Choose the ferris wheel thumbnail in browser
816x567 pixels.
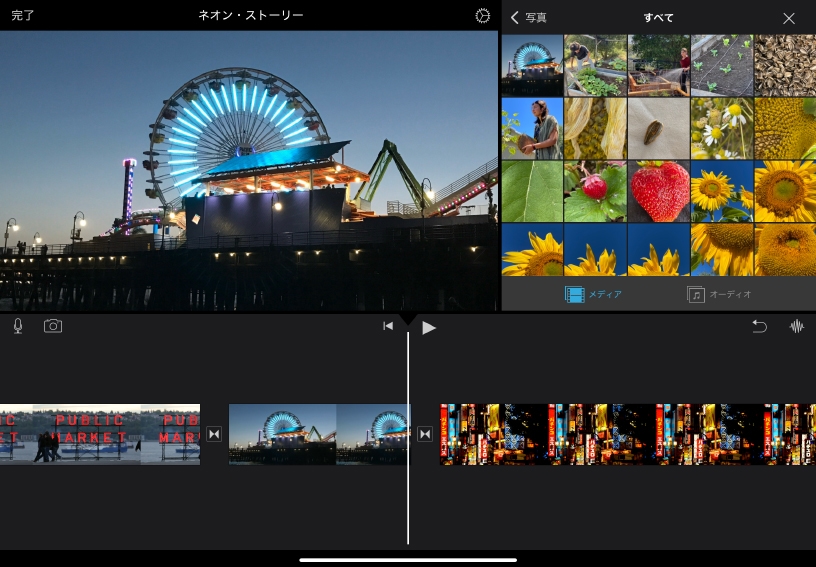coord(532,66)
